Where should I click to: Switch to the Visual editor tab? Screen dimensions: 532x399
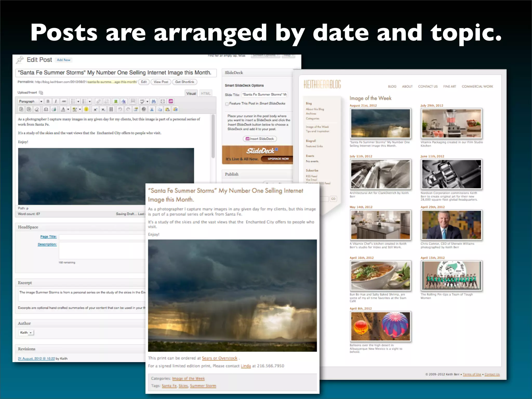tap(191, 94)
